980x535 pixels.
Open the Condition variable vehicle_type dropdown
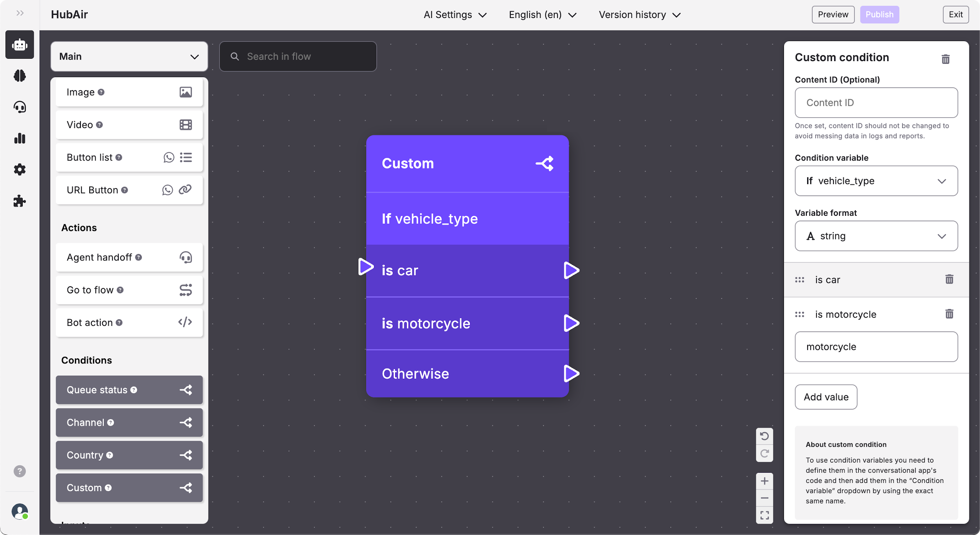pyautogui.click(x=876, y=181)
